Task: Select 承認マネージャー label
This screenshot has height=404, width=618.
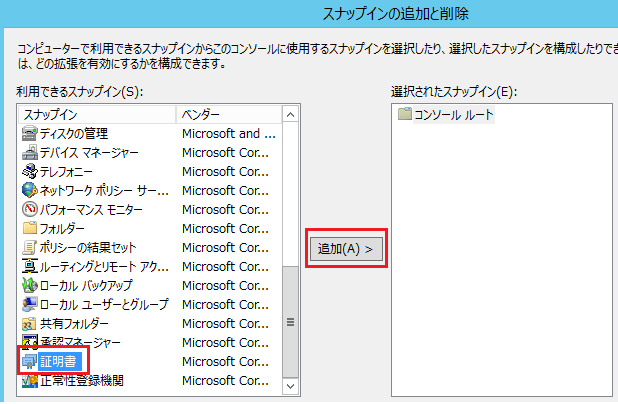Action: [x=80, y=343]
